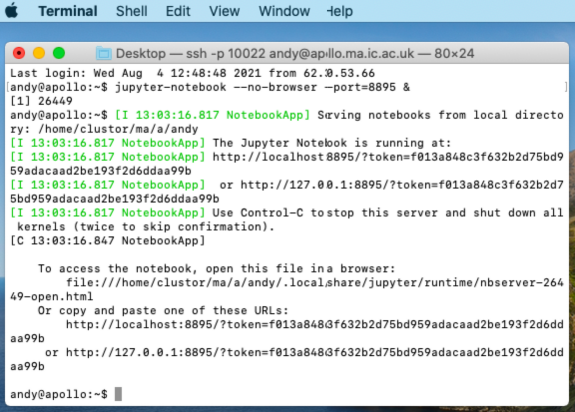Click the 'Last login: Wed Aug 4' line
The width and height of the screenshot is (575, 412).
point(193,73)
